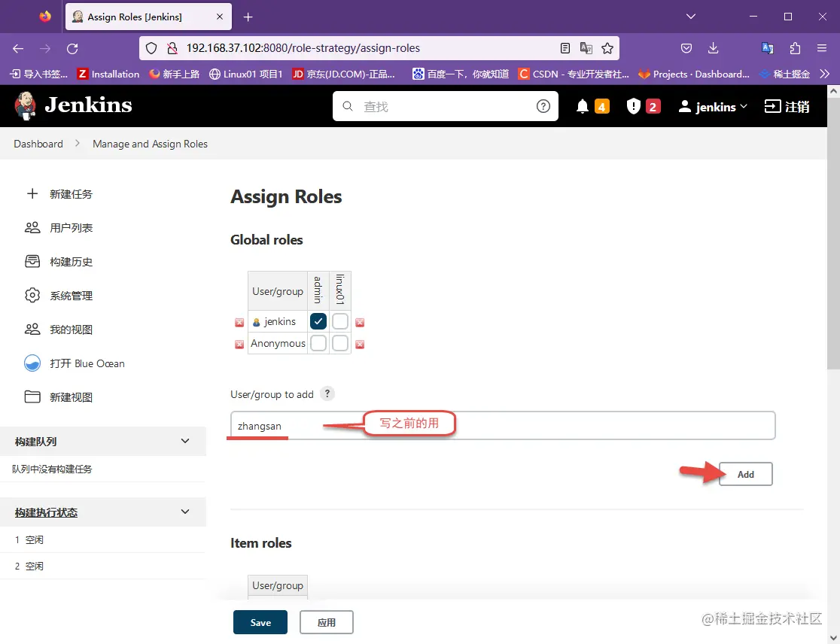The width and height of the screenshot is (840, 644).
Task: Click the 查找 search box
Action: coord(445,106)
